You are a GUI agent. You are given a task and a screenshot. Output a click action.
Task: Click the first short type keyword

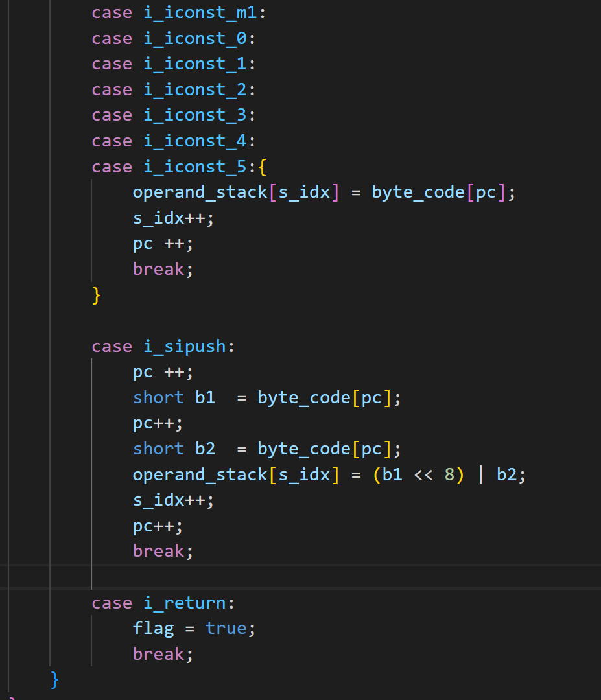point(158,397)
